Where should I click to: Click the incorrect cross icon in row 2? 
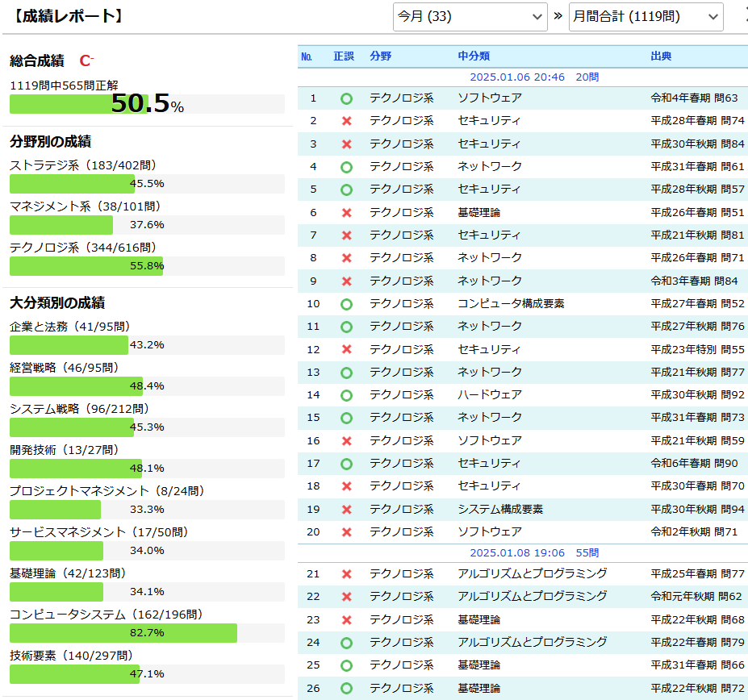346,121
